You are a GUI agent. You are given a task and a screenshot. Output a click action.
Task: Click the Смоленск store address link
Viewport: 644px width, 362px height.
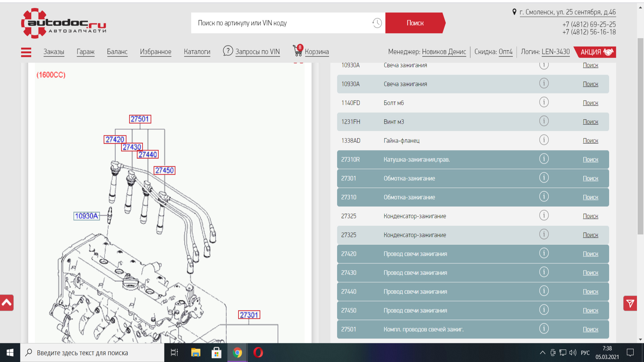pyautogui.click(x=568, y=12)
